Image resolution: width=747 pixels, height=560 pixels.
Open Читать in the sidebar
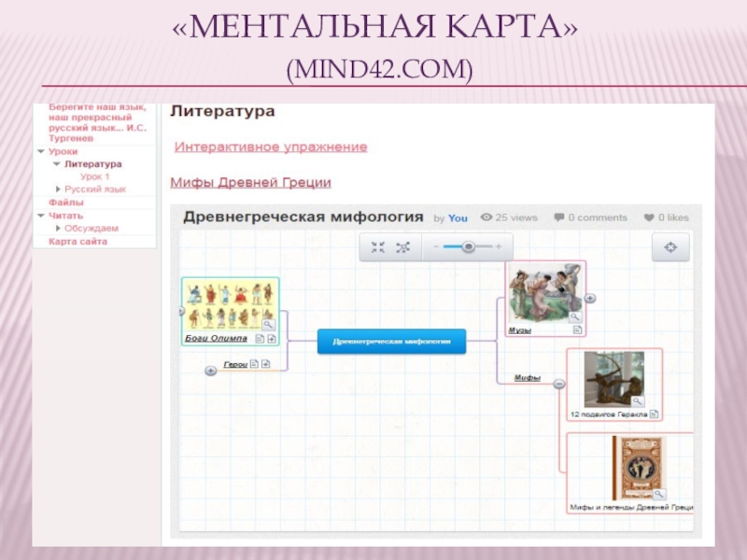pyautogui.click(x=65, y=216)
